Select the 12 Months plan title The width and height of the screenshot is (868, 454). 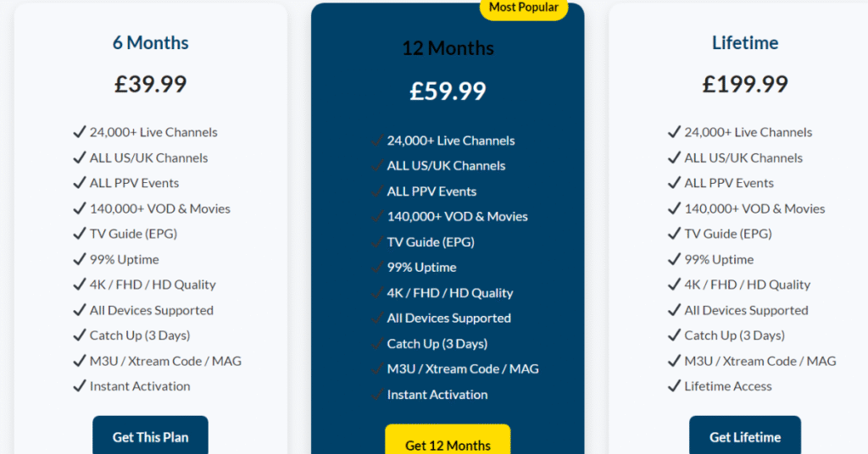(448, 49)
